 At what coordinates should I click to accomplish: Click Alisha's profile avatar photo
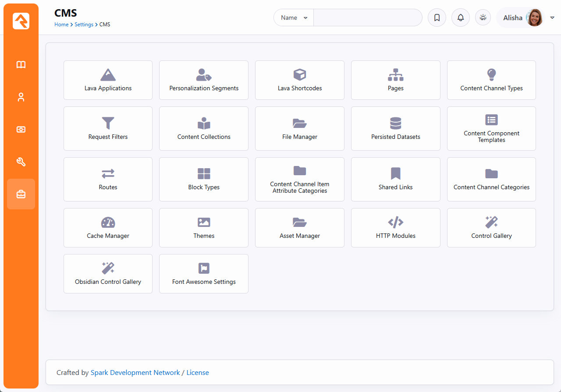(534, 18)
